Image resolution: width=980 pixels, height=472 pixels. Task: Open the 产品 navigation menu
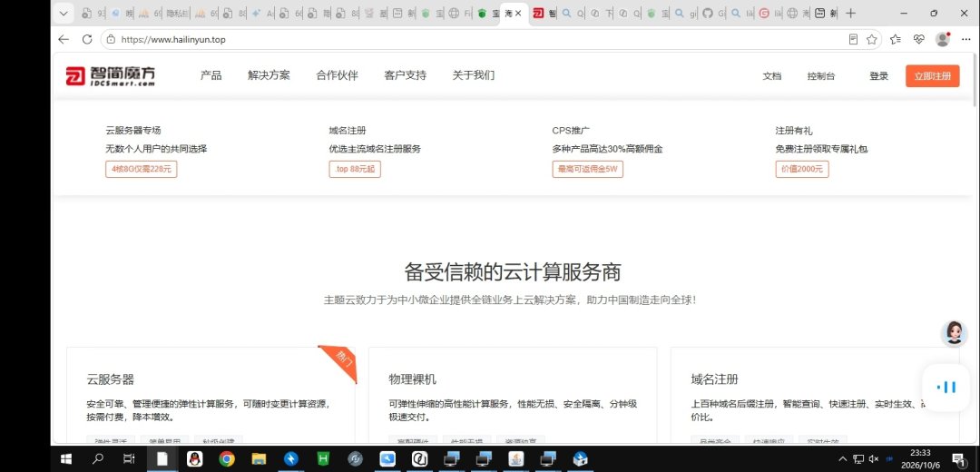pyautogui.click(x=211, y=75)
